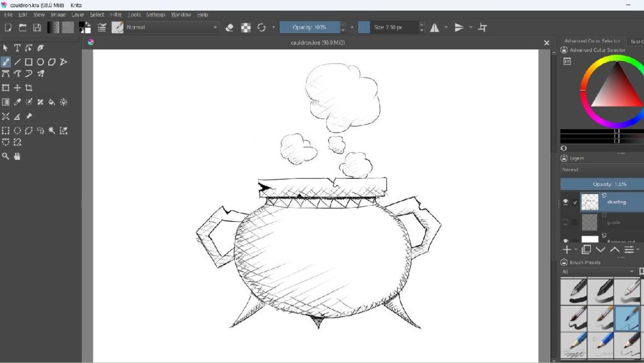Select the Crop tool in toolbox
The image size is (644, 363).
point(29,88)
